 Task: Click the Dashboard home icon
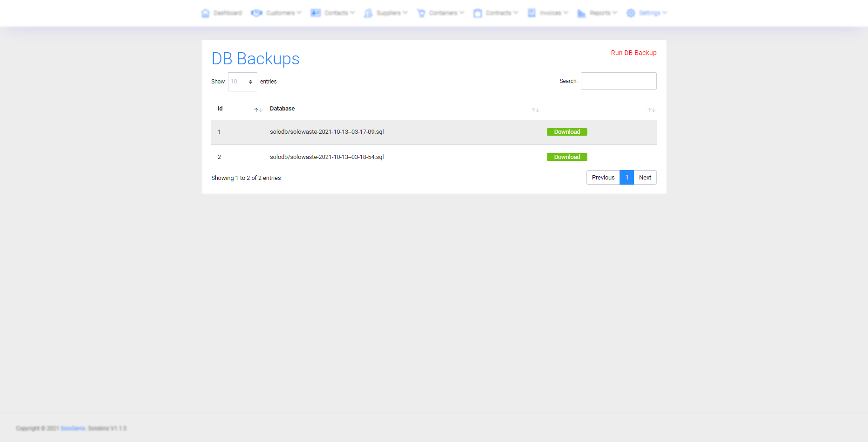coord(205,13)
